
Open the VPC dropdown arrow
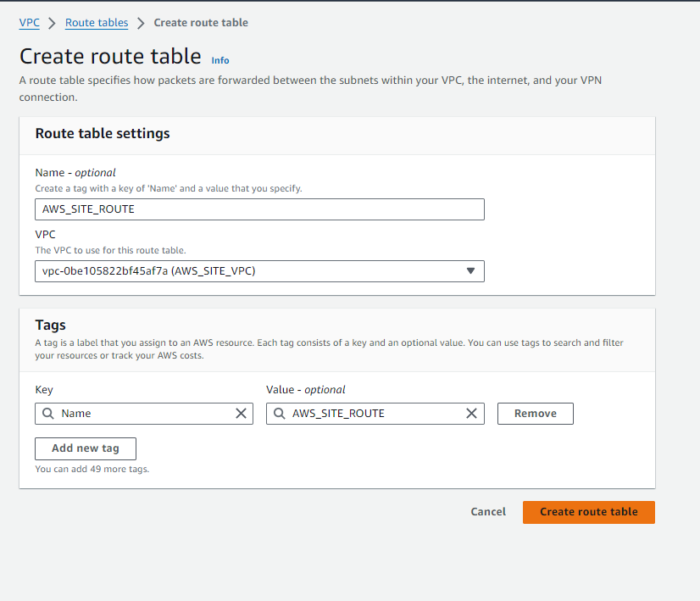470,271
